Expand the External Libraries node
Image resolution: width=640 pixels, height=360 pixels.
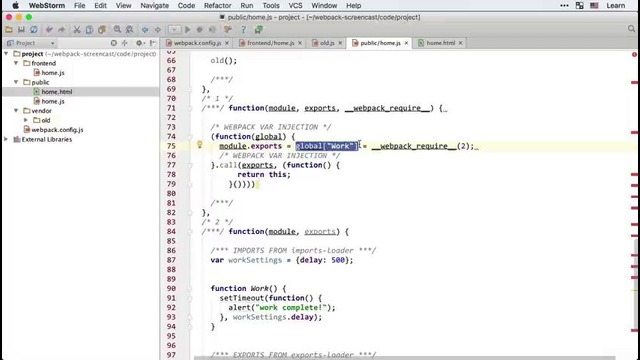6,139
